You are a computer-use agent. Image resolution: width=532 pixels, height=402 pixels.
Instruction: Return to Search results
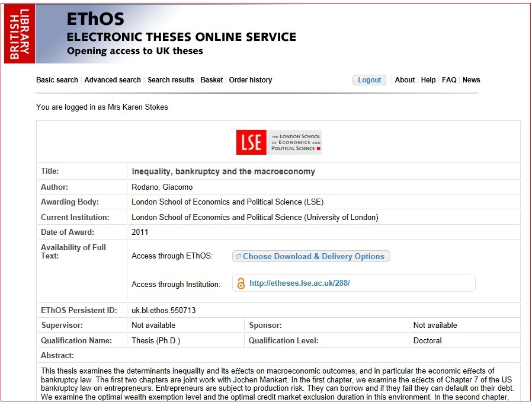171,80
